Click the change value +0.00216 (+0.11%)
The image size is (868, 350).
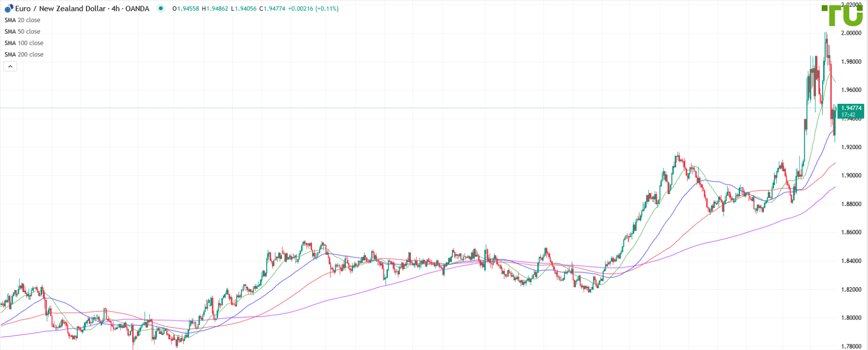click(x=313, y=9)
